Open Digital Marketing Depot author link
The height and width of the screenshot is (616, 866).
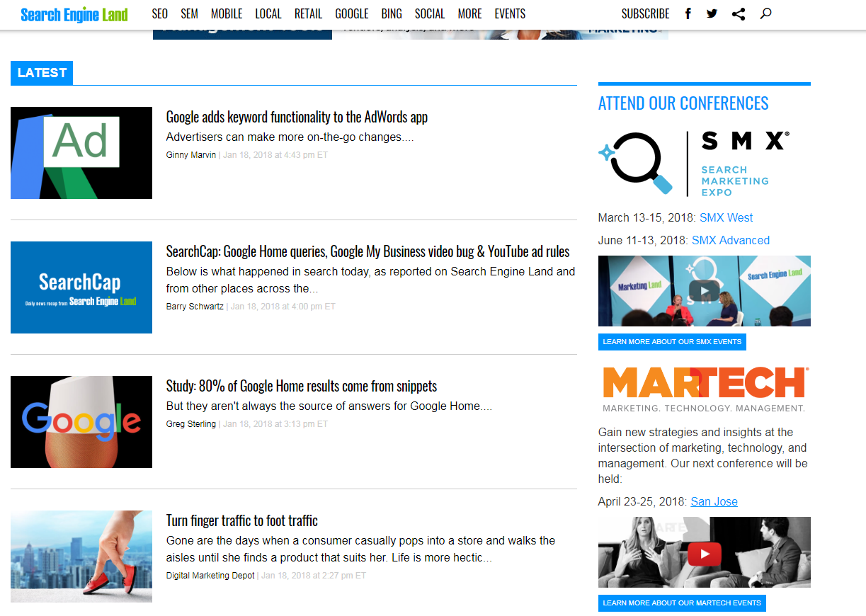coord(210,576)
